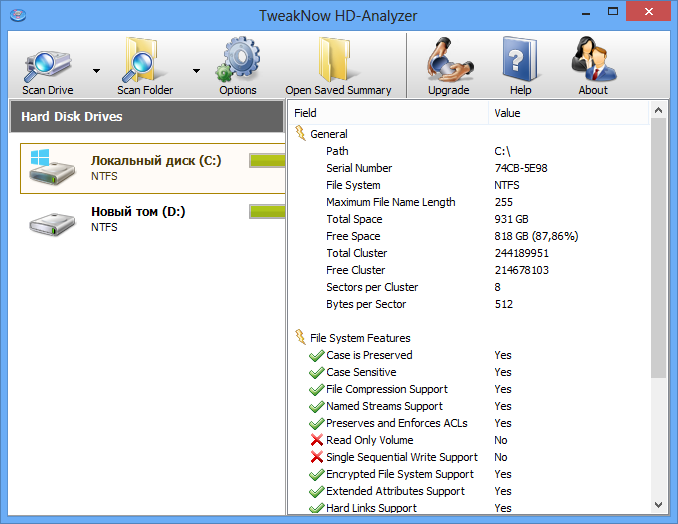This screenshot has width=678, height=524.
Task: Close the TweakNow HD-Analyzer window
Action: pyautogui.click(x=649, y=12)
